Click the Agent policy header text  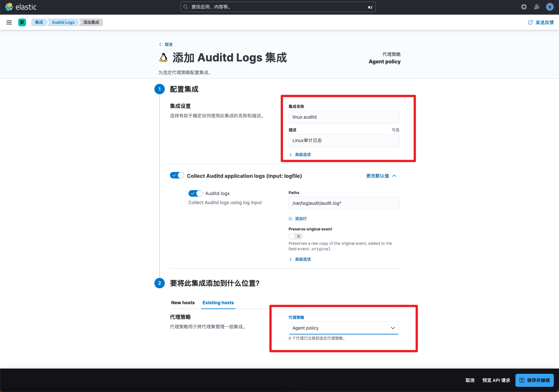point(384,61)
